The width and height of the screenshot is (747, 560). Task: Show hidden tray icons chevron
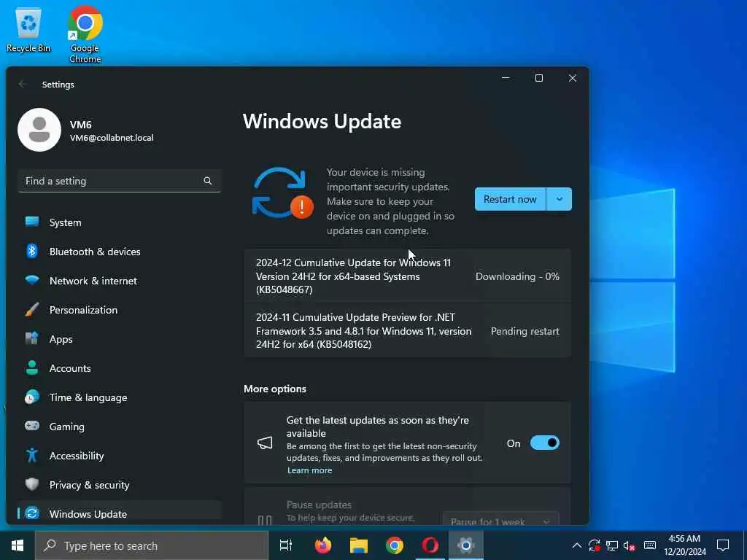click(576, 545)
